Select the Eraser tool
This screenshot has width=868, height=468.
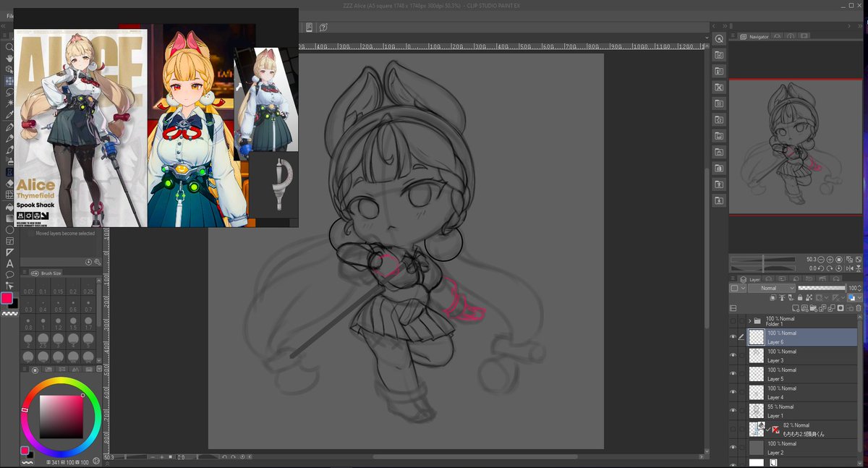point(9,183)
